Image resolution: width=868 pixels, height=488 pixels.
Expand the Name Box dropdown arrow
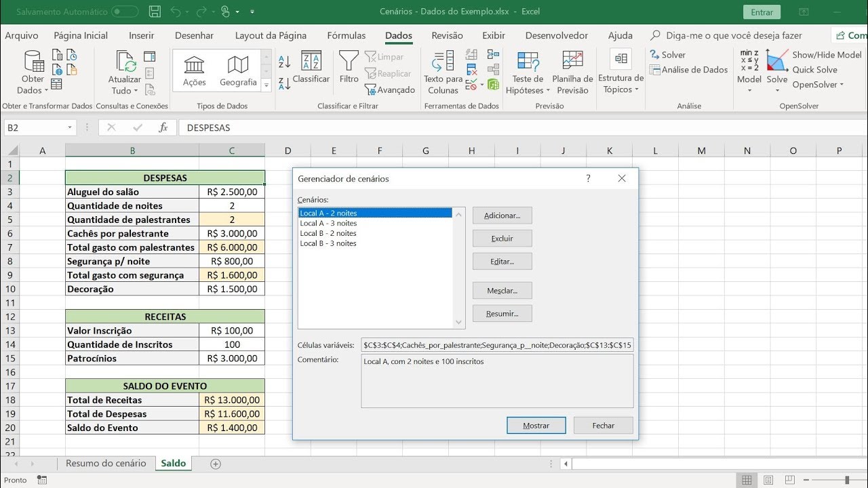tap(69, 127)
